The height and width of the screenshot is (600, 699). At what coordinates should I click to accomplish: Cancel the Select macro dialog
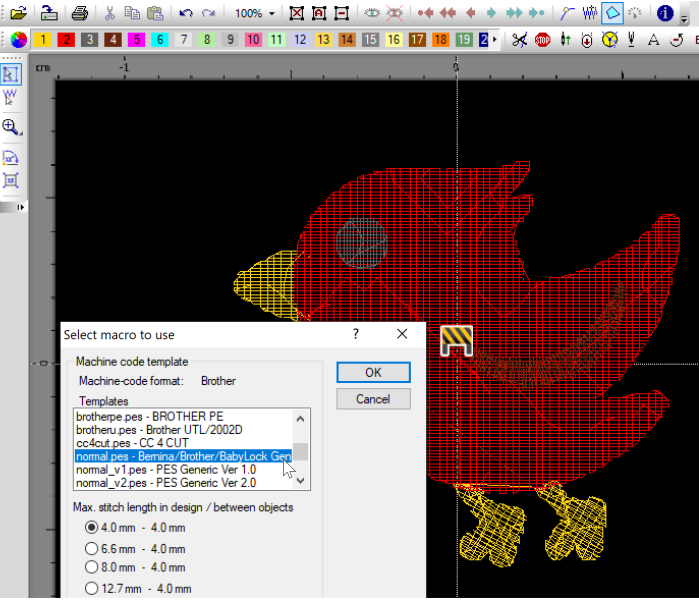374,399
